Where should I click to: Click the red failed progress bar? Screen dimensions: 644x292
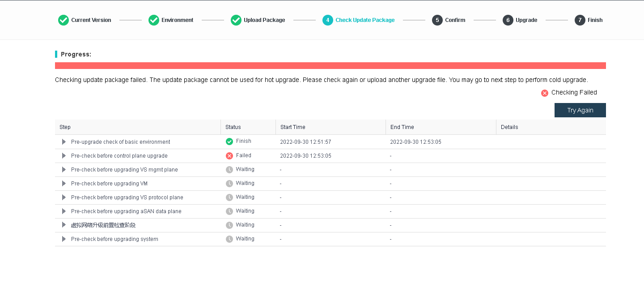pos(330,66)
